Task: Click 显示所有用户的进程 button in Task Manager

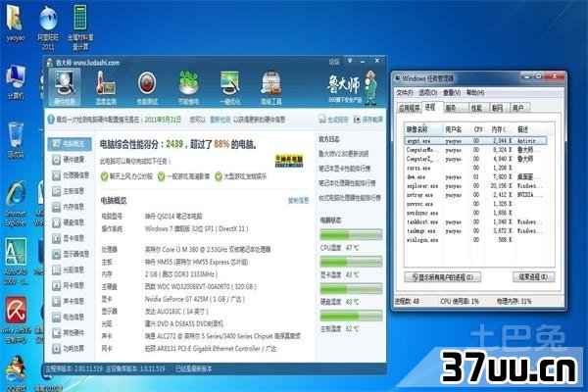Action: click(443, 277)
